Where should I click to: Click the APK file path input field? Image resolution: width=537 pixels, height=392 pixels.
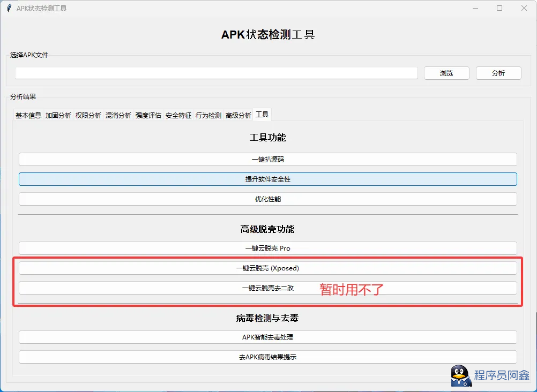[216, 73]
